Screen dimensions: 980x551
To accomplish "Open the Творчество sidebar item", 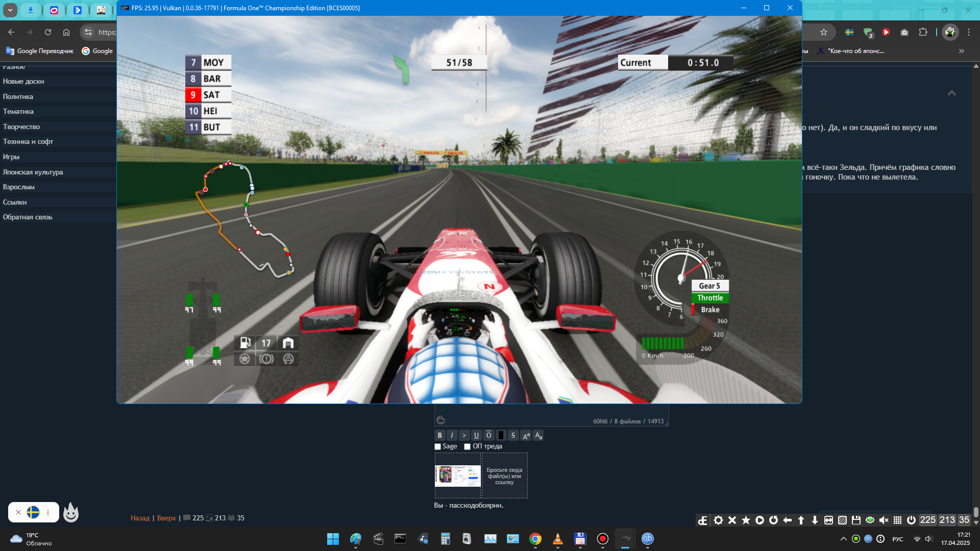I will 21,127.
